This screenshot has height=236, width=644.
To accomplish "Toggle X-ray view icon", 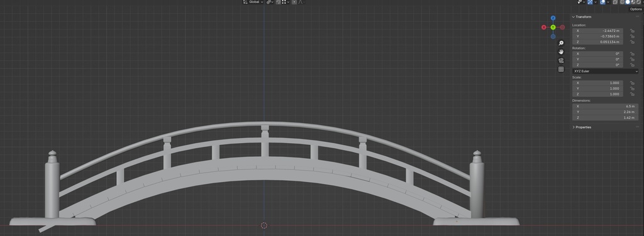I will tap(615, 2).
